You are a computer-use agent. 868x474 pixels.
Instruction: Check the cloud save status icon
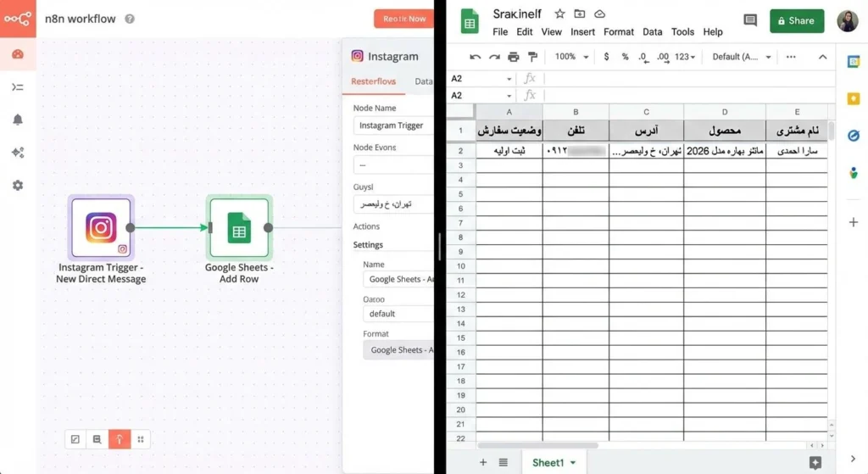point(599,14)
